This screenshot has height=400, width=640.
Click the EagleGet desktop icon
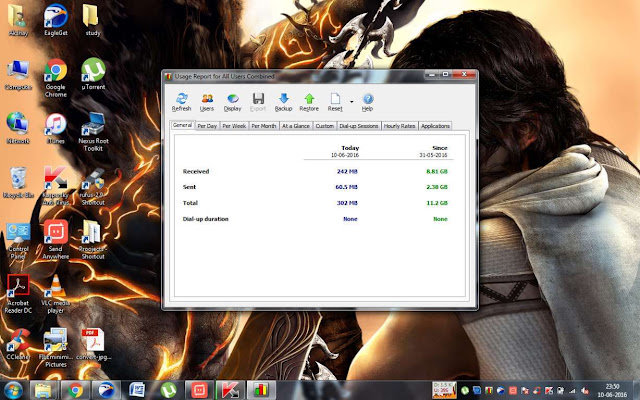(56, 20)
